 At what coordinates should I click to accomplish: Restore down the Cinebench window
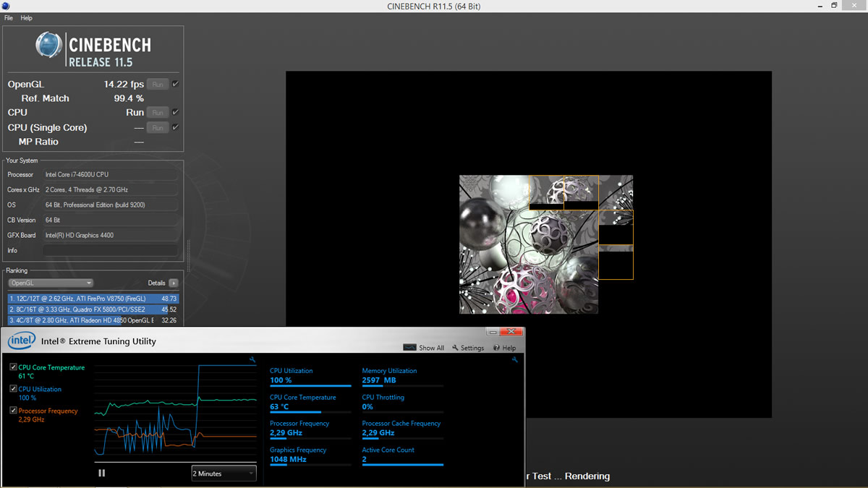click(834, 6)
